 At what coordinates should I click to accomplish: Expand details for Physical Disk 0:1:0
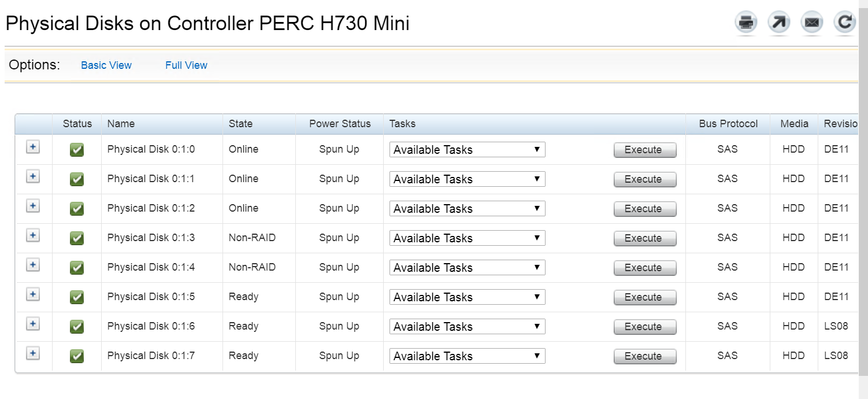[33, 147]
